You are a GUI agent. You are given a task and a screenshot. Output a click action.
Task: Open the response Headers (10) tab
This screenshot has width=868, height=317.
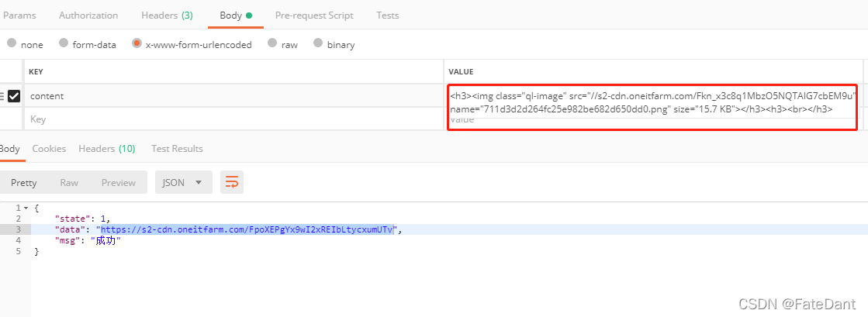107,148
